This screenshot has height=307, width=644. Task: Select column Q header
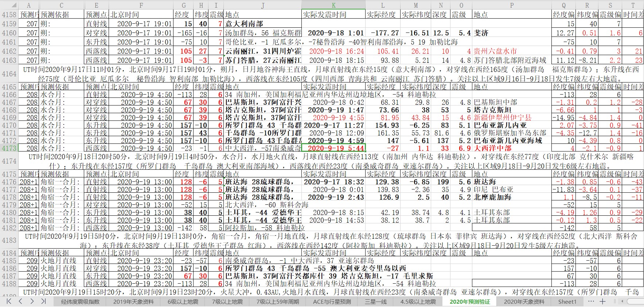click(563, 5)
